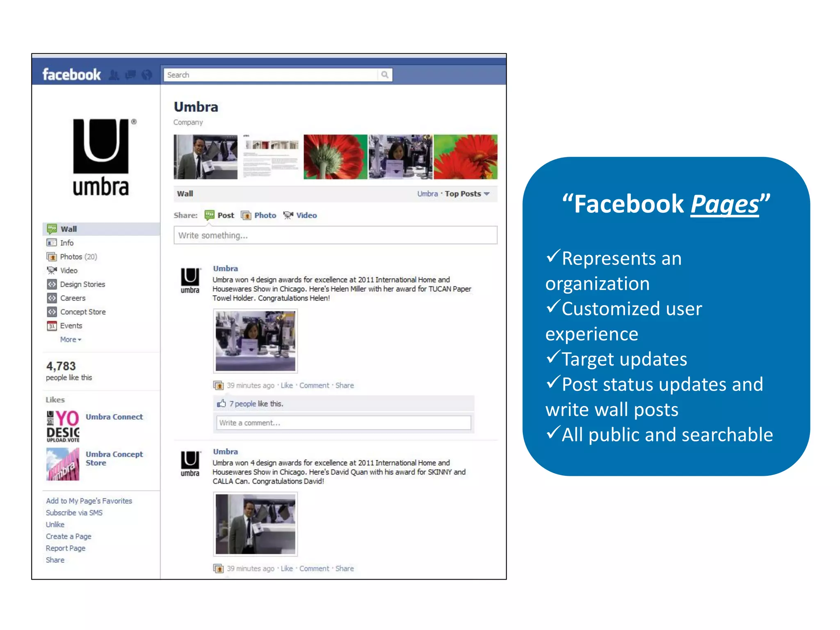Click the Write something... status box
This screenshot has height=630, width=840.
[x=336, y=235]
